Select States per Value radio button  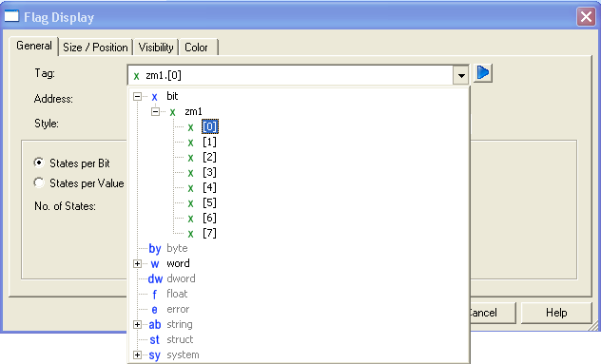click(39, 182)
